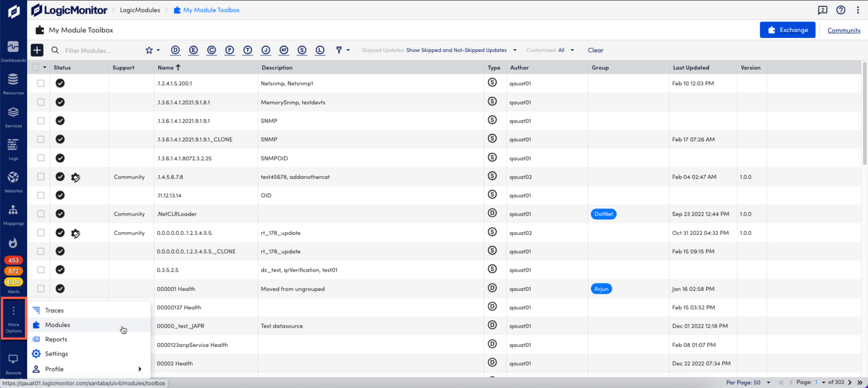Toggle the More Options sidebar menu

pos(13,319)
